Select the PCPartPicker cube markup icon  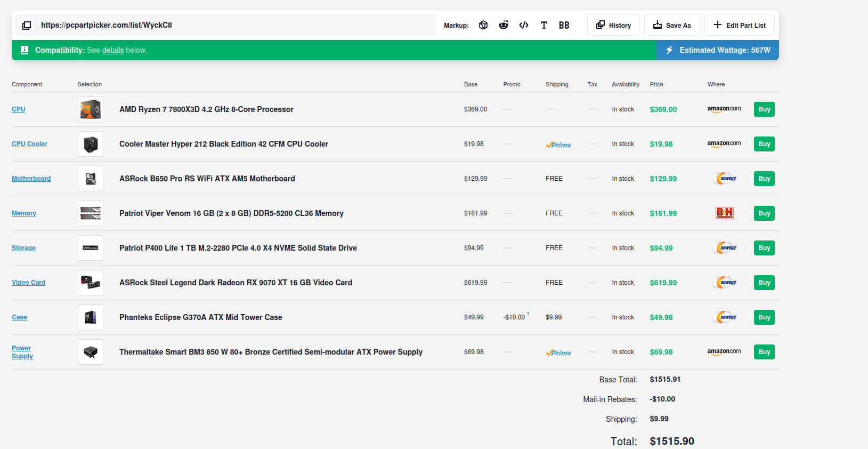tap(483, 25)
